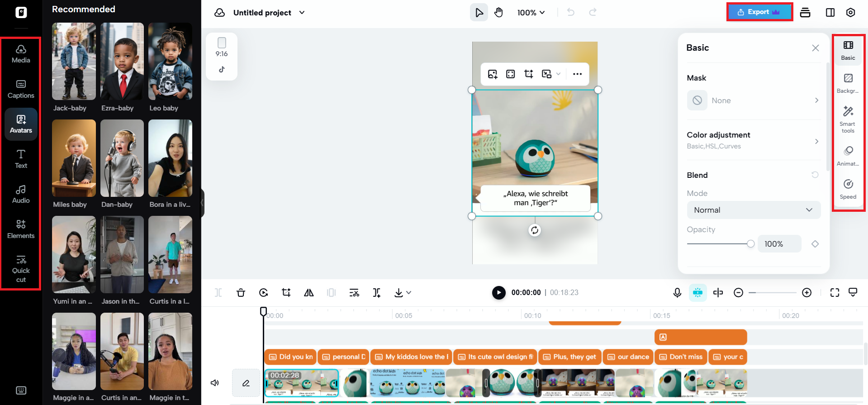Toggle the highlighted magnetic snapping button in timeline toolbar

[x=697, y=293]
